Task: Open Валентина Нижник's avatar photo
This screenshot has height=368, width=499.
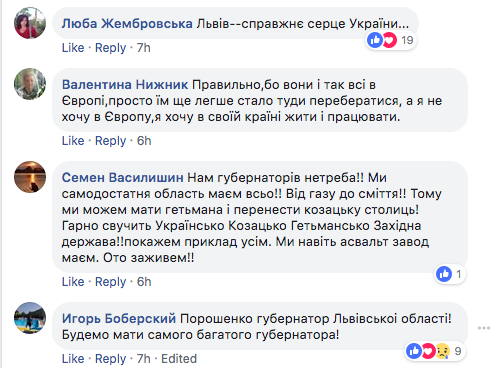Action: (x=30, y=84)
